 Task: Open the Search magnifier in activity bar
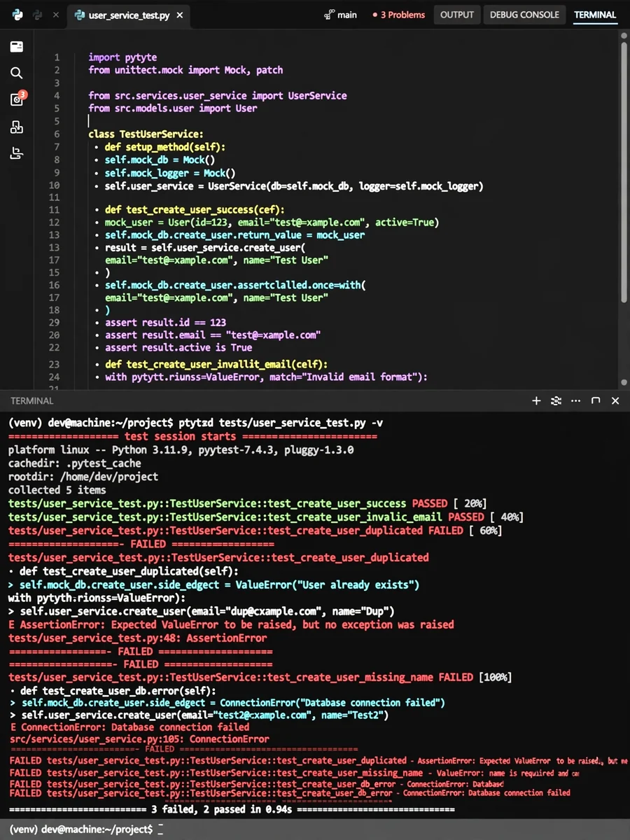pyautogui.click(x=17, y=73)
